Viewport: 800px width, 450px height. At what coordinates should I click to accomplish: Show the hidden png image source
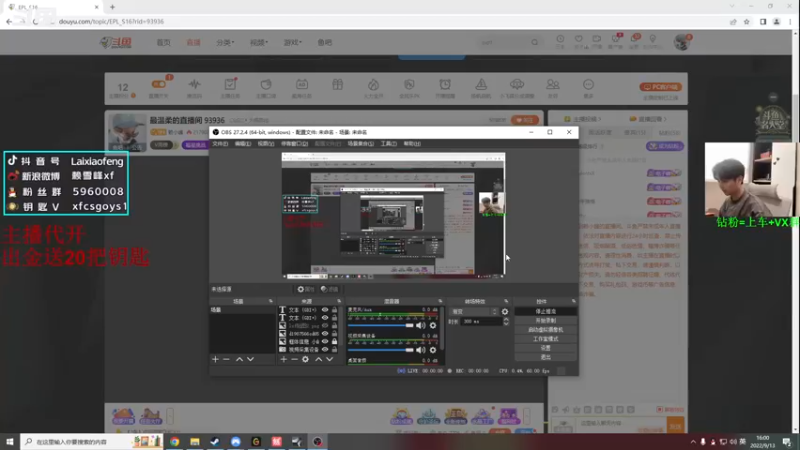click(x=325, y=326)
